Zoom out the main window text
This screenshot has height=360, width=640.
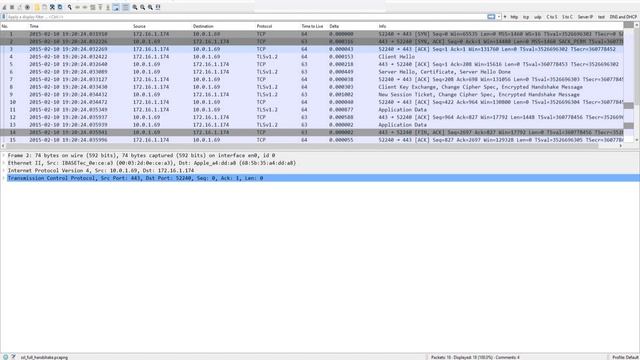click(142, 7)
